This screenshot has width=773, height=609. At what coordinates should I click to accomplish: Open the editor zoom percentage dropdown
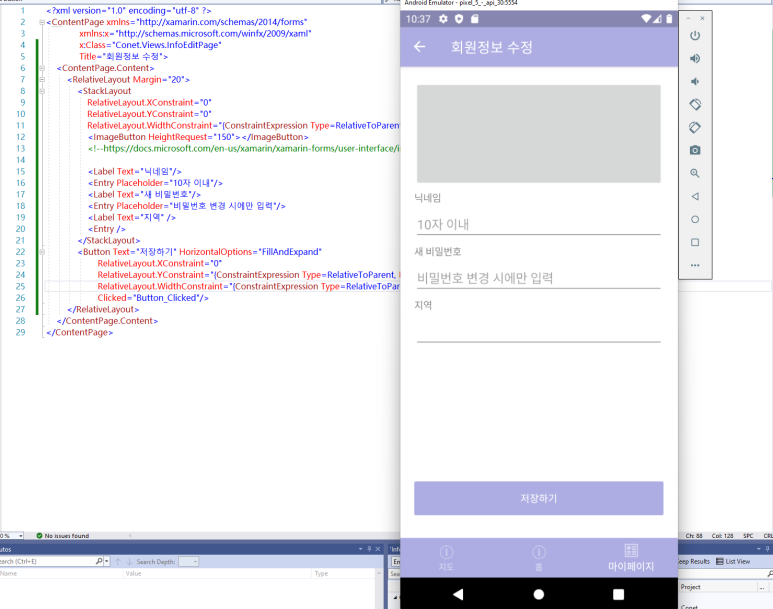(x=21, y=536)
